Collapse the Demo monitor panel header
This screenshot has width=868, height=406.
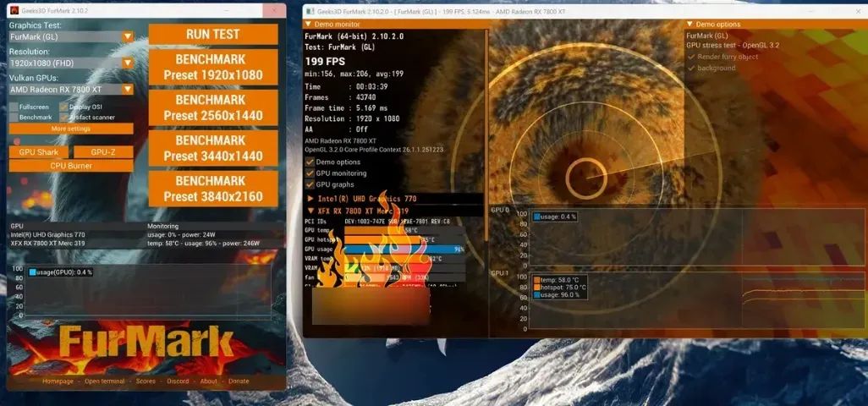click(x=310, y=25)
